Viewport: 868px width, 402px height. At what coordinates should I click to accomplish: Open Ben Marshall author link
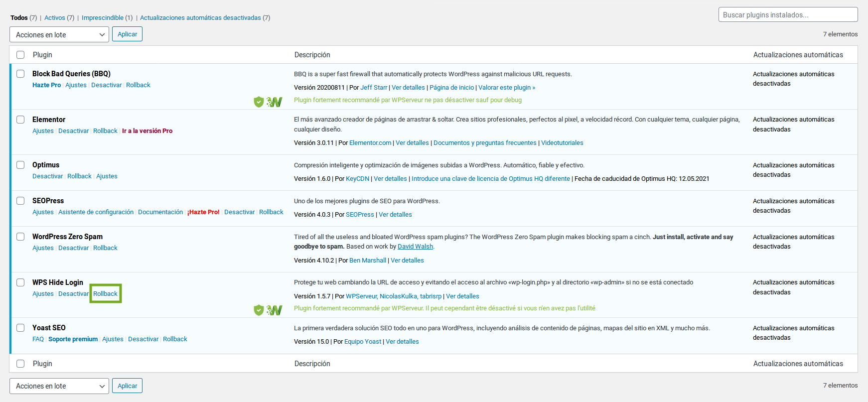368,261
